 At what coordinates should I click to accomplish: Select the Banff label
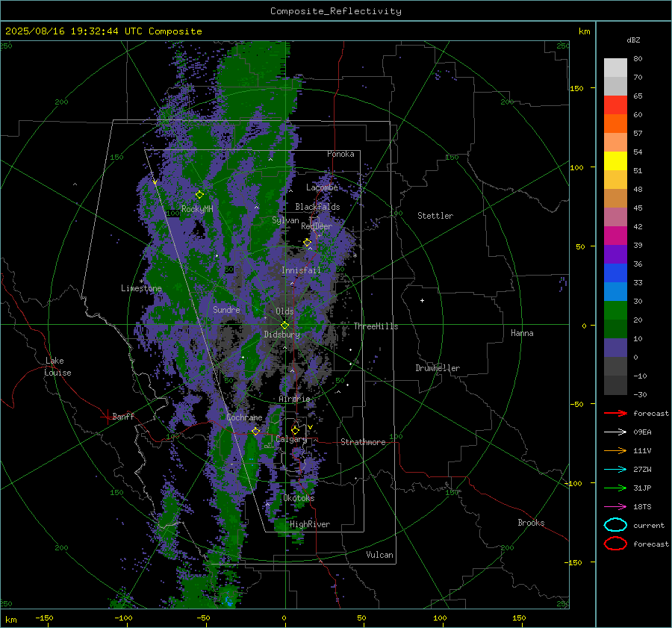(123, 416)
